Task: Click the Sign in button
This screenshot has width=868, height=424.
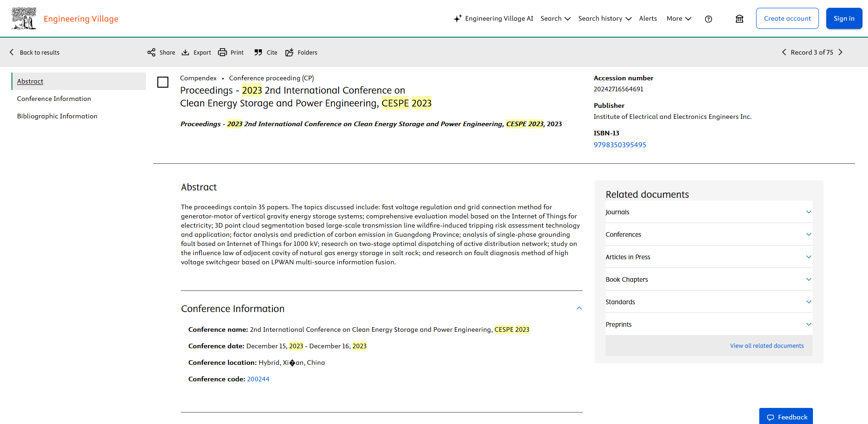Action: click(x=844, y=18)
